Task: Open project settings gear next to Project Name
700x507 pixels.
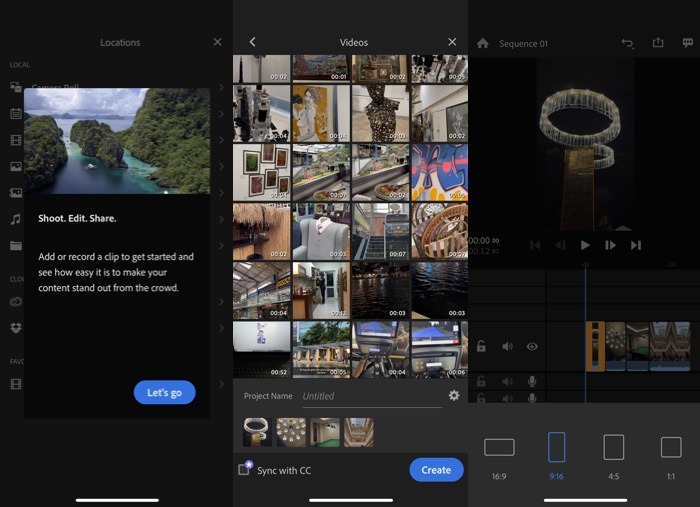Action: pos(454,395)
